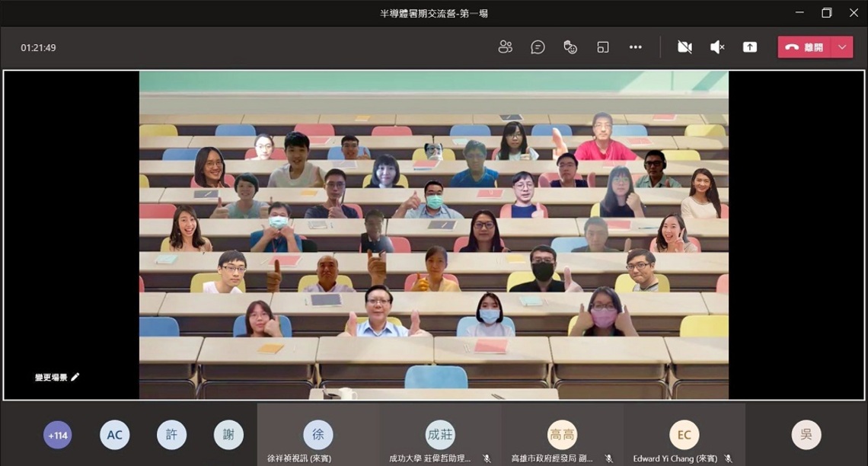
Task: Select the 謝 participant avatar
Action: (228, 435)
